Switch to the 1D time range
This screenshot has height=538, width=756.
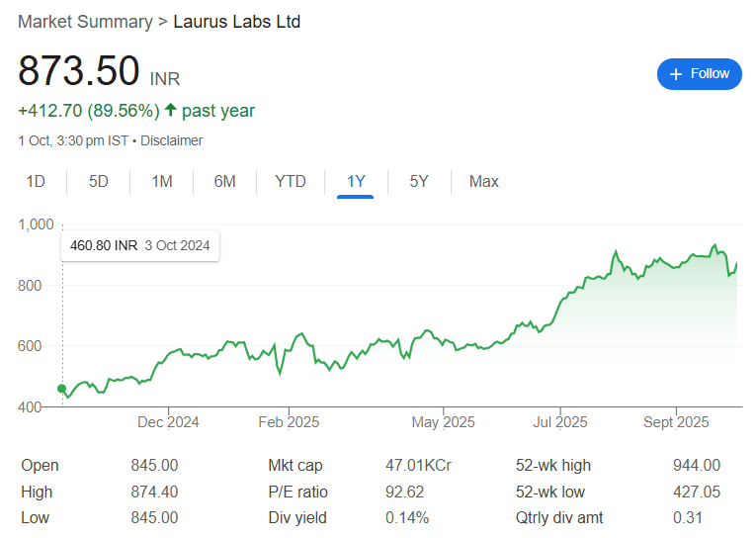pyautogui.click(x=36, y=181)
